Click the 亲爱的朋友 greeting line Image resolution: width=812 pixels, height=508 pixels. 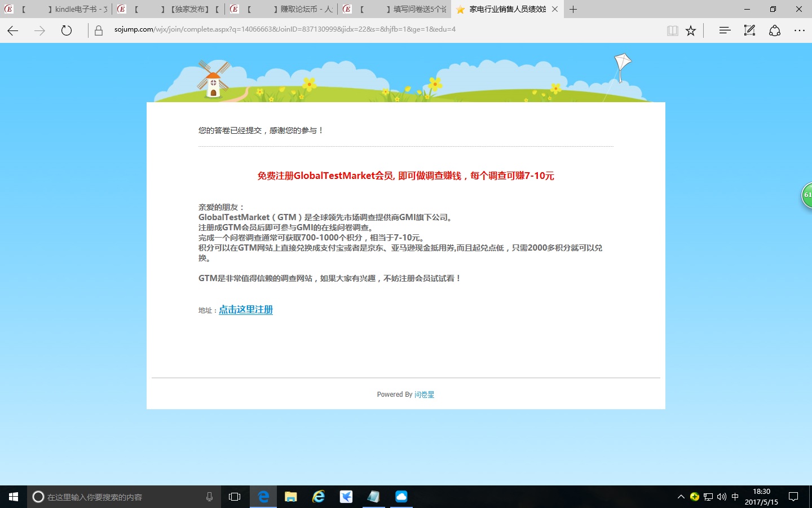(x=222, y=207)
